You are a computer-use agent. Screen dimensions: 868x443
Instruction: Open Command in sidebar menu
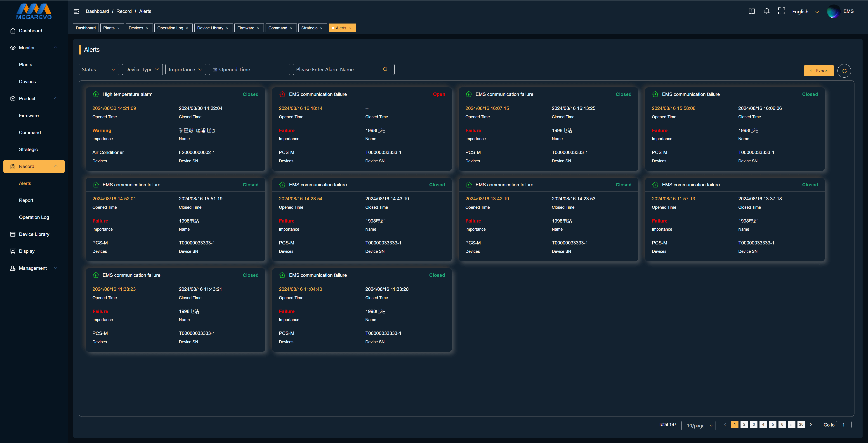tap(30, 133)
